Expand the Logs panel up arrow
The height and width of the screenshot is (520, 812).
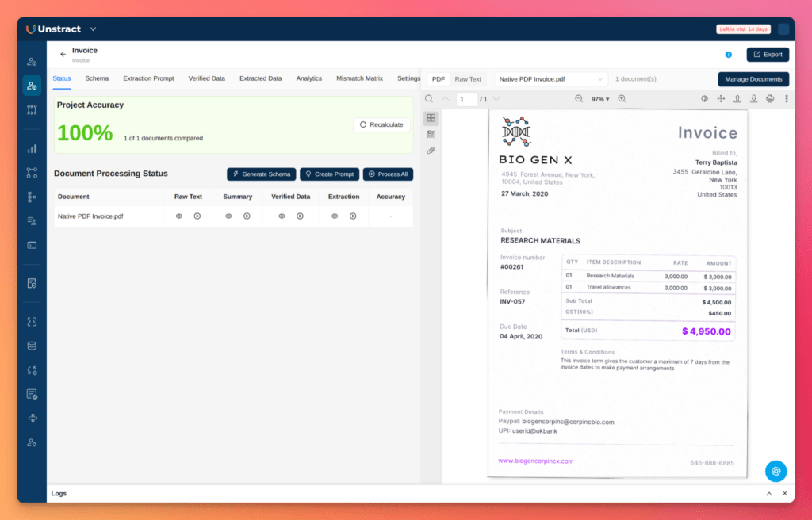click(769, 494)
